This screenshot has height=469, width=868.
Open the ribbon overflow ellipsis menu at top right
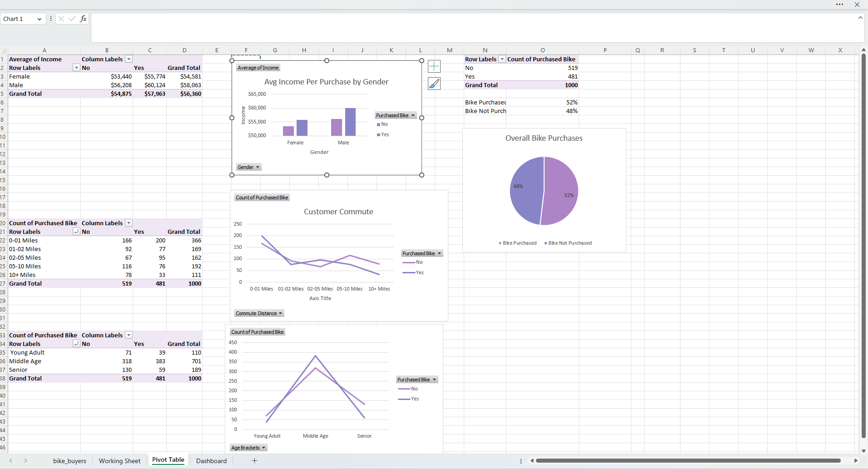tap(839, 5)
